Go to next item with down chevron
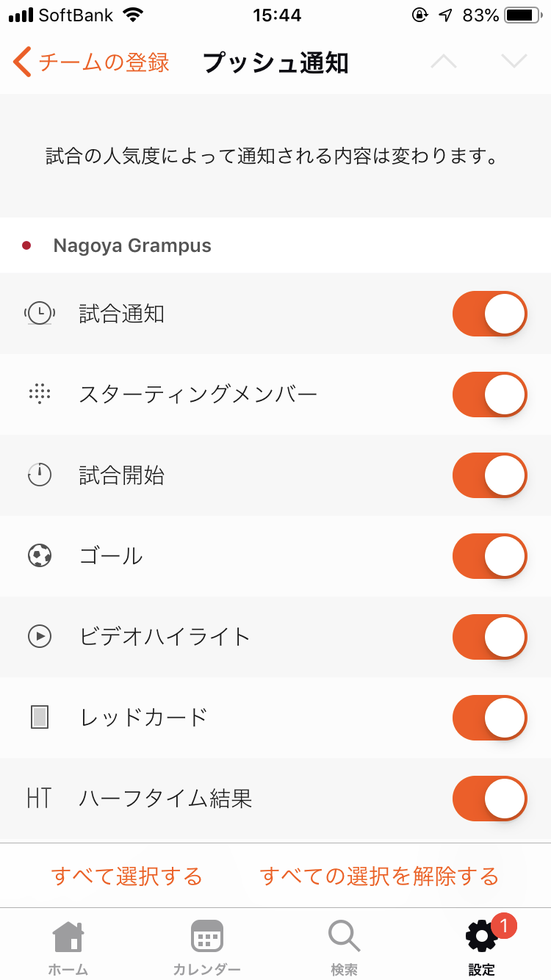The width and height of the screenshot is (551, 980). 514,62
